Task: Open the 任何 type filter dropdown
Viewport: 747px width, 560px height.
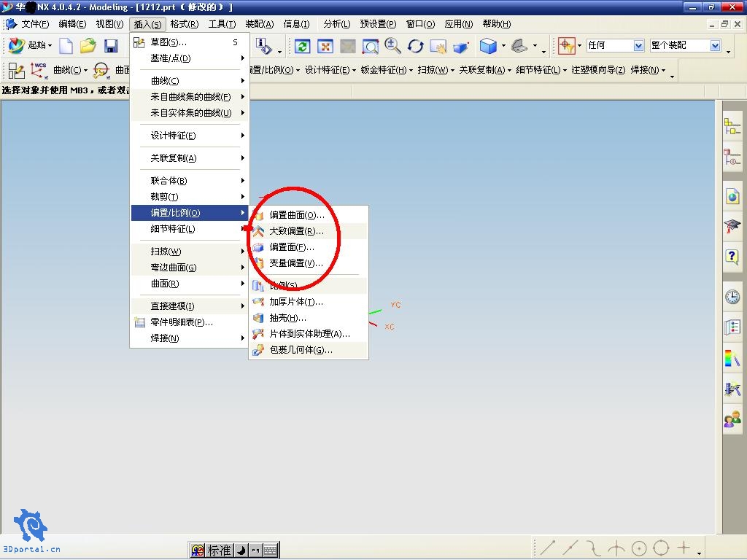Action: [638, 46]
